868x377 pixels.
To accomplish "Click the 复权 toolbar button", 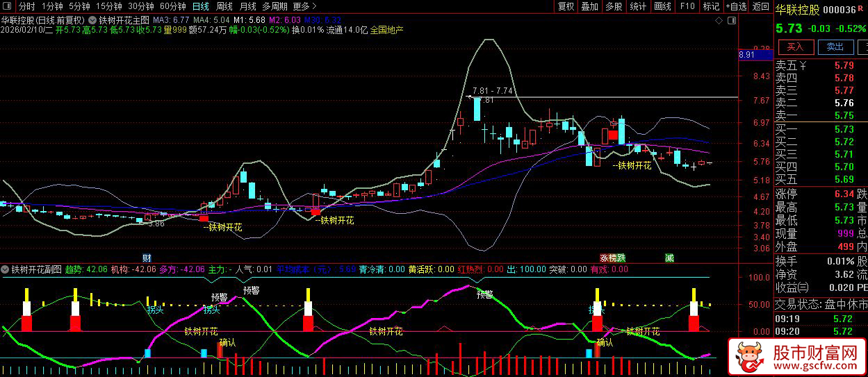I will coord(566,6).
